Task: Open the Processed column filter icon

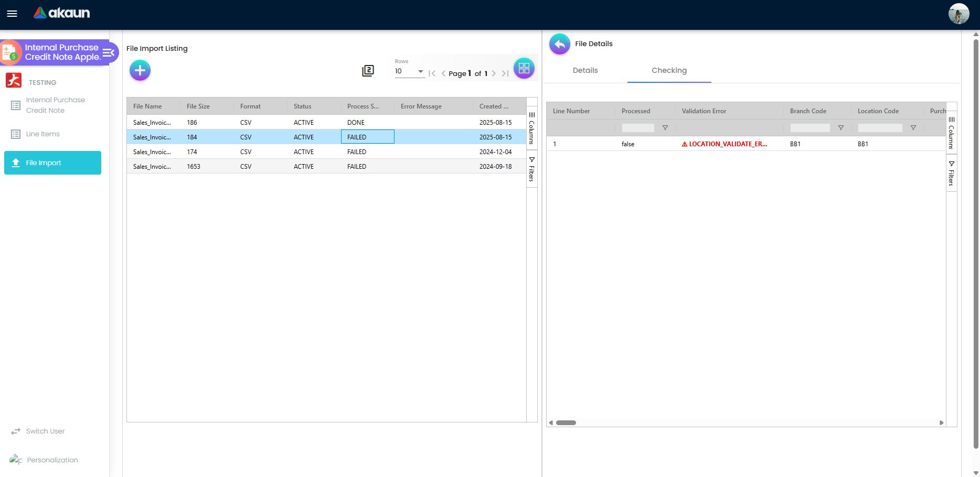Action: tap(665, 128)
